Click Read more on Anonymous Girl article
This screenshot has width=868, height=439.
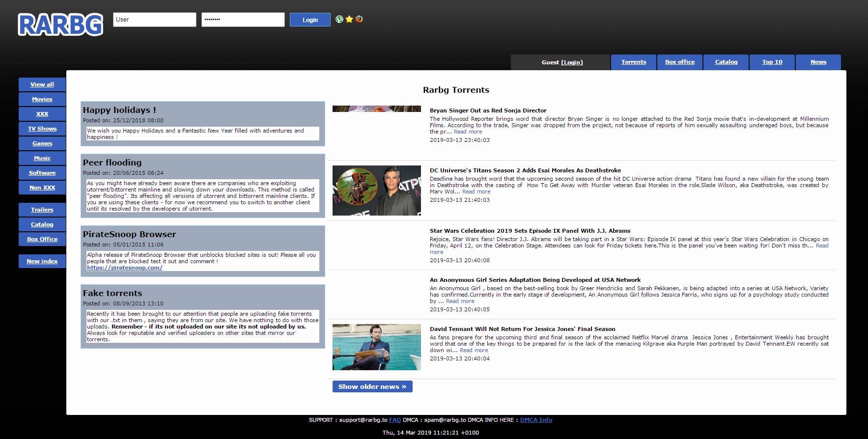click(460, 301)
